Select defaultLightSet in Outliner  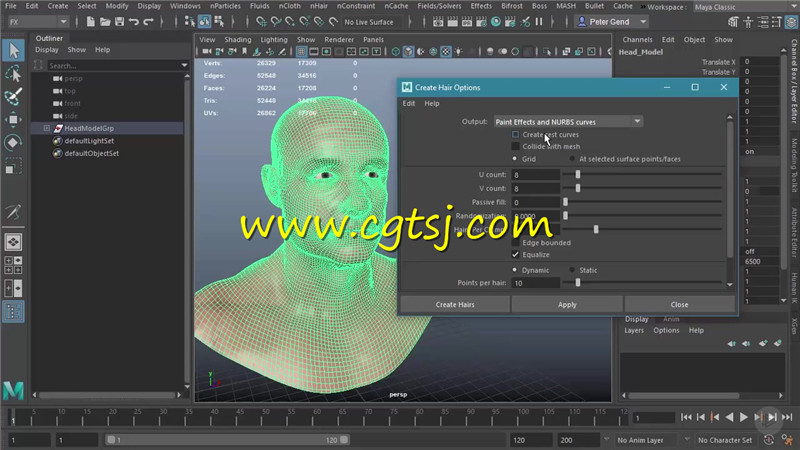pos(89,141)
